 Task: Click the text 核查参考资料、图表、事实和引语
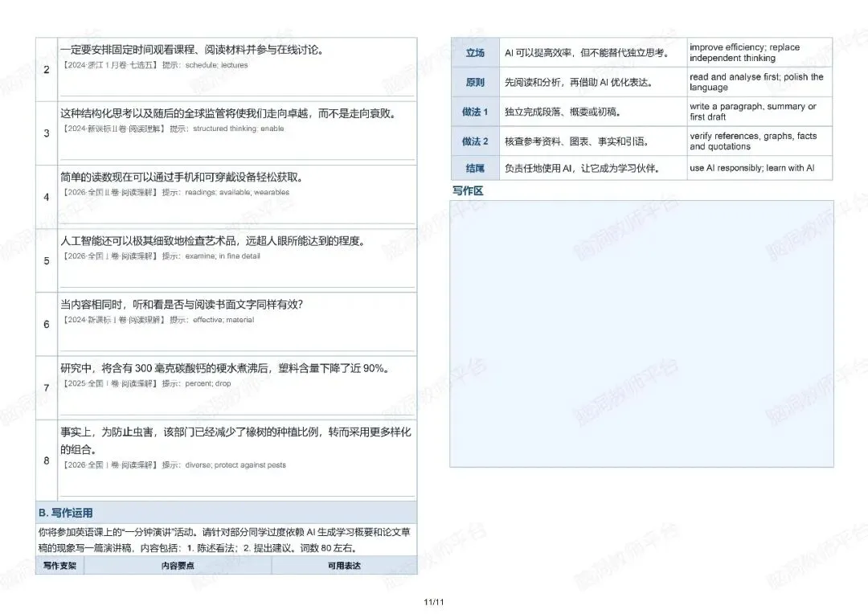tap(576, 141)
